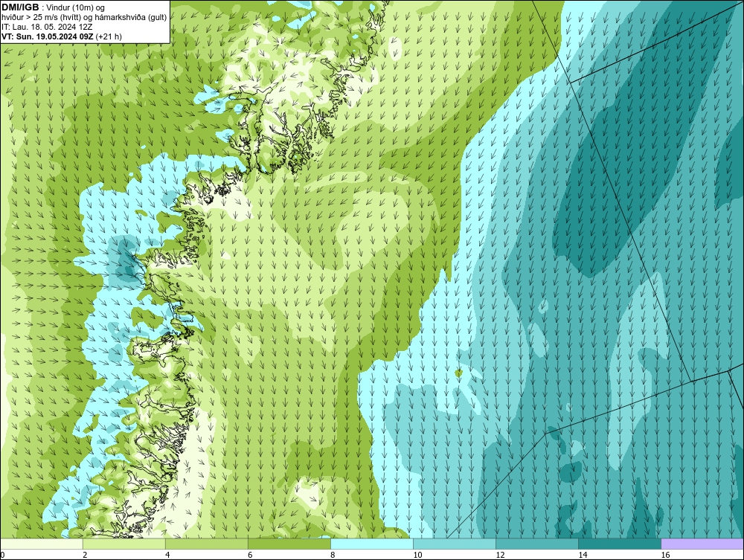Click the 14–16 m/s dark teal legend swatch
Image resolution: width=744 pixels, height=560 pixels.
pos(620,544)
